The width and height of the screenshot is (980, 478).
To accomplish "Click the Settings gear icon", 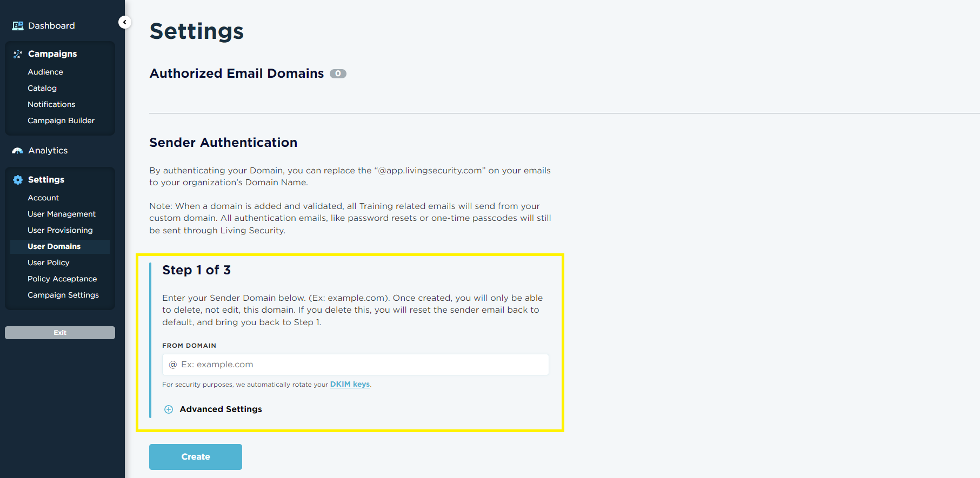I will point(18,180).
